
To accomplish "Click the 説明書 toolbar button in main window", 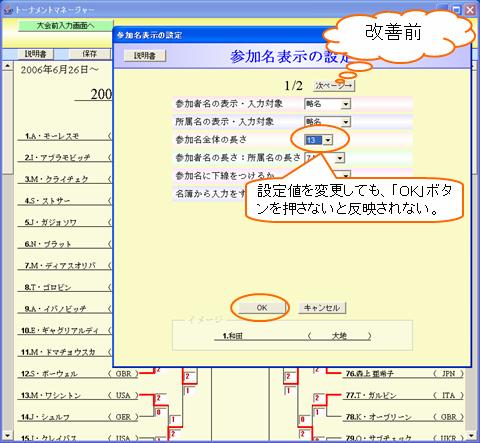I will coord(35,54).
